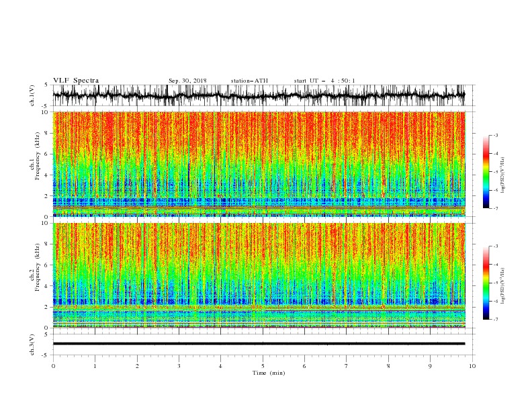Click the lower log(PSD) colorbar label

click(502, 285)
